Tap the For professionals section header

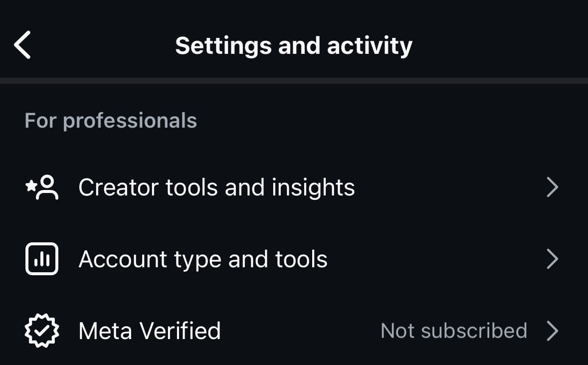tap(111, 121)
